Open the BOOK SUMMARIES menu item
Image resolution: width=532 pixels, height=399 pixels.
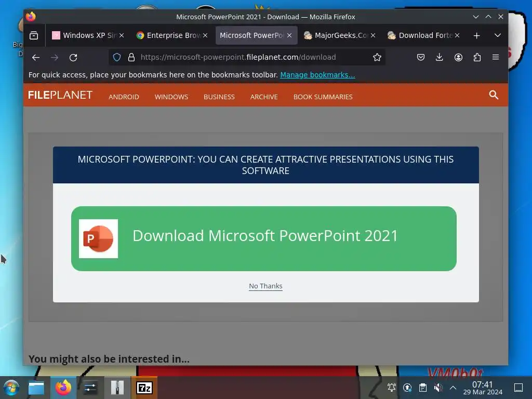pos(323,97)
